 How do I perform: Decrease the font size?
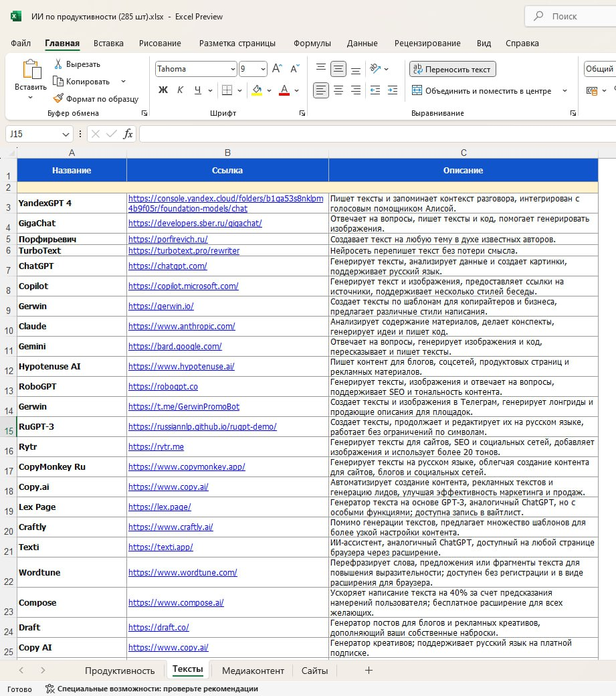pyautogui.click(x=295, y=68)
